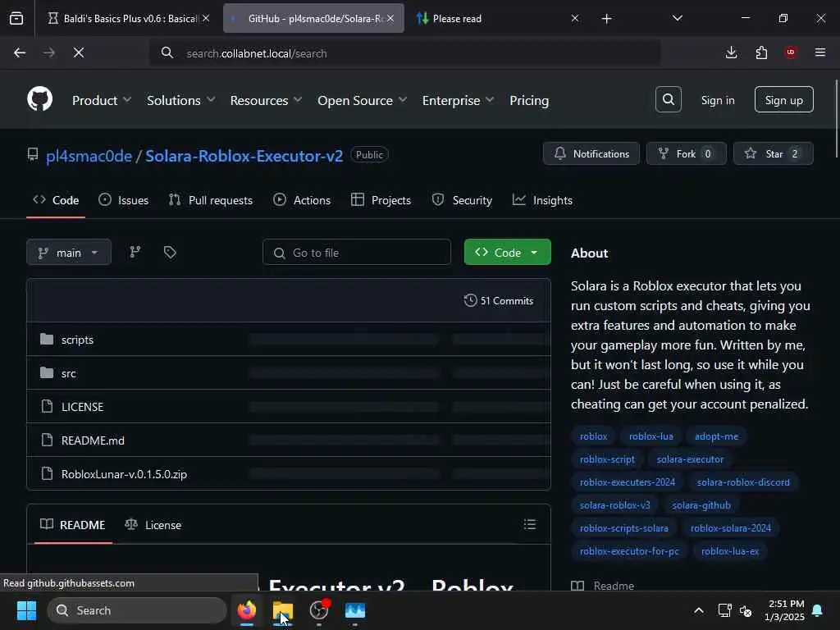Open File Explorer from the taskbar
Viewport: 840px width, 630px height.
pos(283,610)
